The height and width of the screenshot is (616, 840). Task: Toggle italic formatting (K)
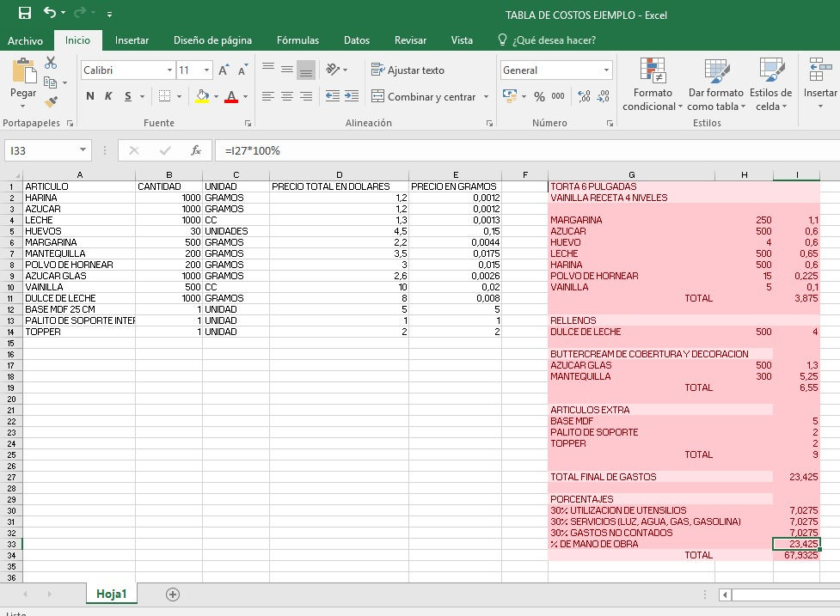tap(108, 97)
